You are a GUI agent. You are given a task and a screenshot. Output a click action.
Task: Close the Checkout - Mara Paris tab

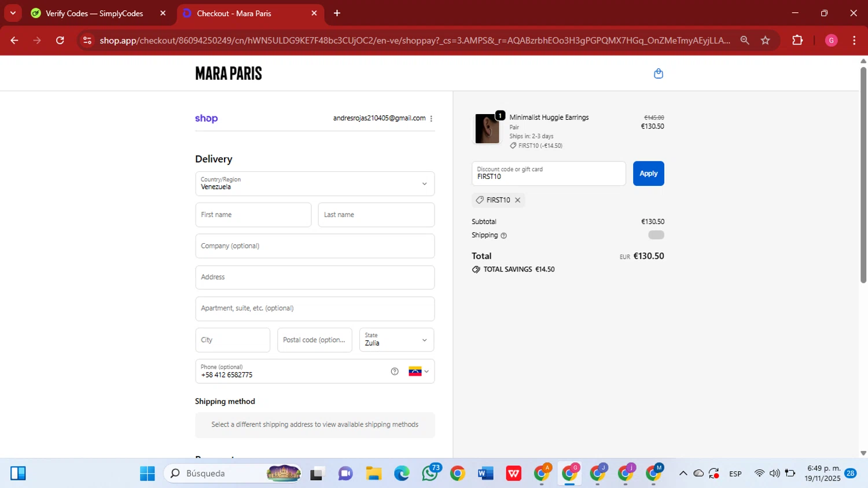[x=314, y=13]
